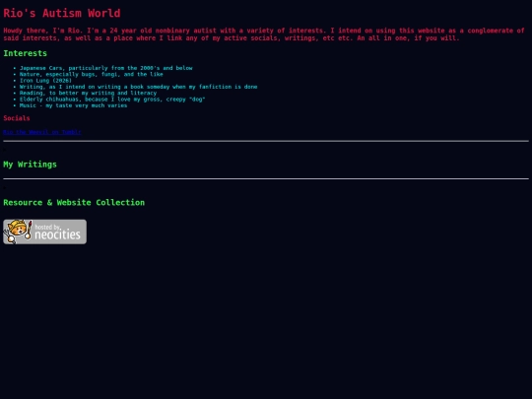The height and width of the screenshot is (399, 532).
Task: Open the Rio the Weevil on Tumblr link
Action: 42,132
